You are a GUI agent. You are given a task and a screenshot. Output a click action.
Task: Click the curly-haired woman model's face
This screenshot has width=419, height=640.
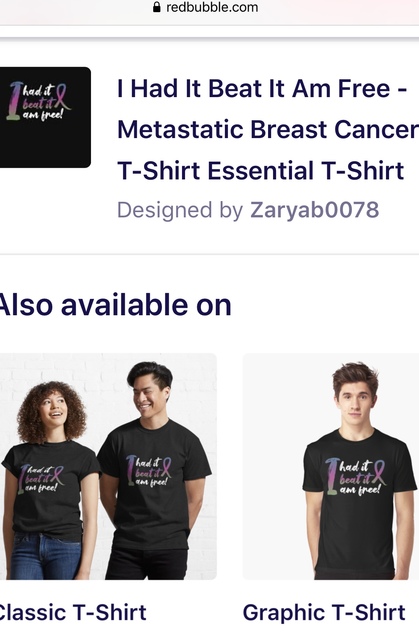tap(52, 411)
